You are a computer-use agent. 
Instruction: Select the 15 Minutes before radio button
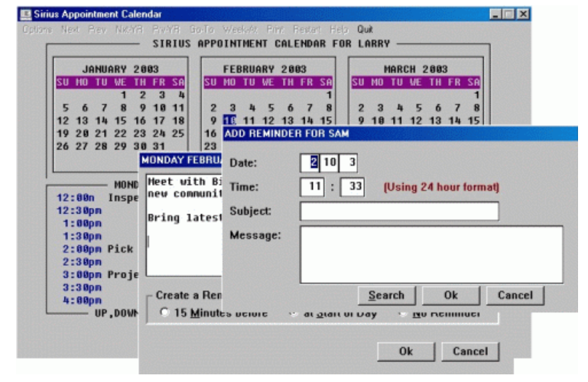point(164,312)
